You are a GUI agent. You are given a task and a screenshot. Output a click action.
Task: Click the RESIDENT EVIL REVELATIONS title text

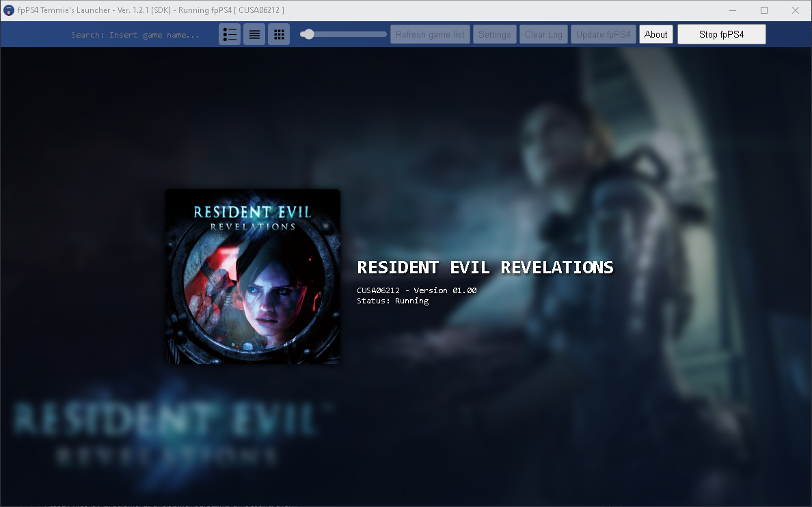click(x=485, y=267)
